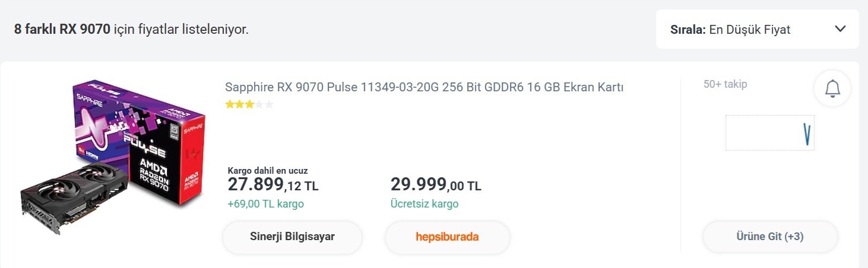Click the black graphics card picture

coord(72,196)
